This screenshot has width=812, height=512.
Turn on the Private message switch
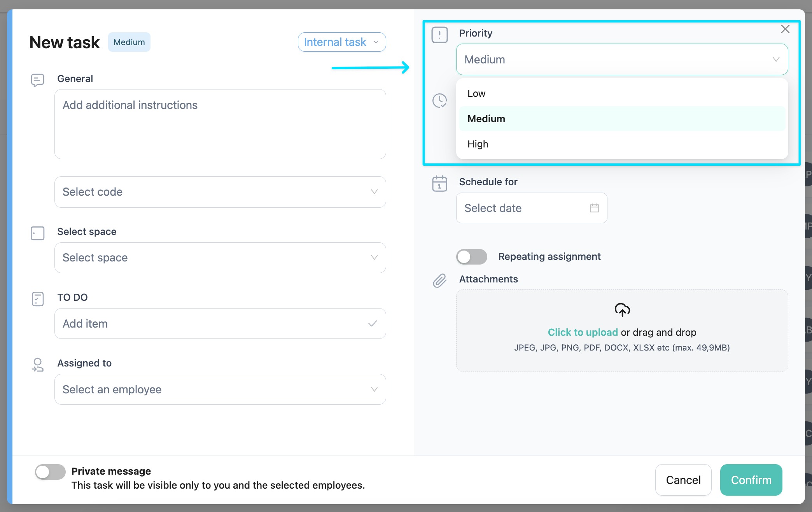tap(50, 472)
